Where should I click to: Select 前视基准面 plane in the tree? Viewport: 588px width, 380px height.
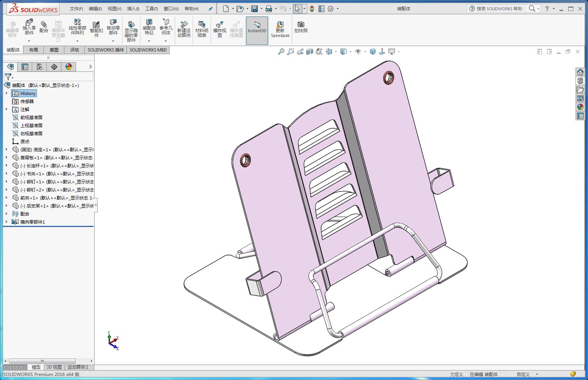(31, 117)
